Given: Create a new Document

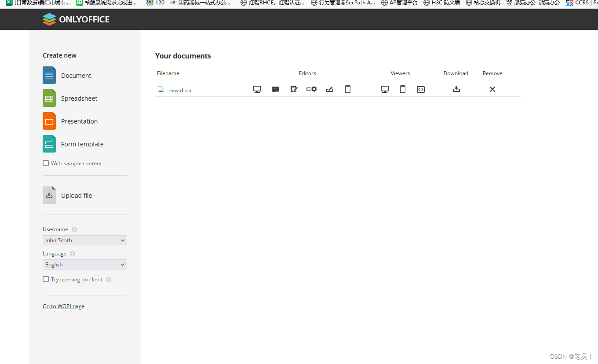Looking at the screenshot, I should click(67, 75).
